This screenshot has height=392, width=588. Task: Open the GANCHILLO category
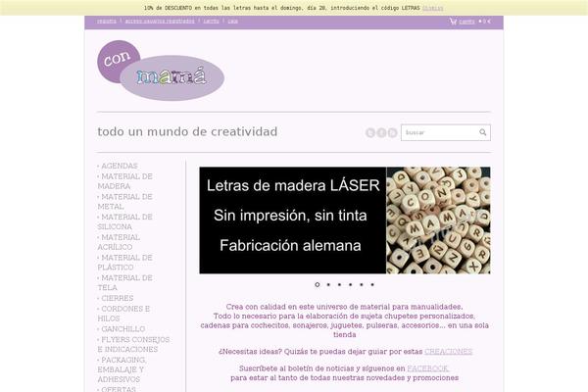tap(123, 329)
